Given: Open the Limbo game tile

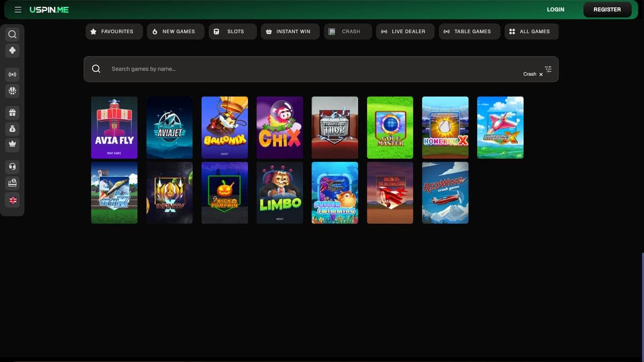Looking at the screenshot, I should [280, 193].
